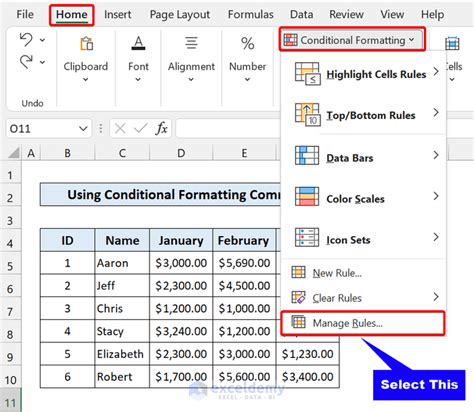Open the Number percent icon
The height and width of the screenshot is (412, 474).
click(x=247, y=43)
